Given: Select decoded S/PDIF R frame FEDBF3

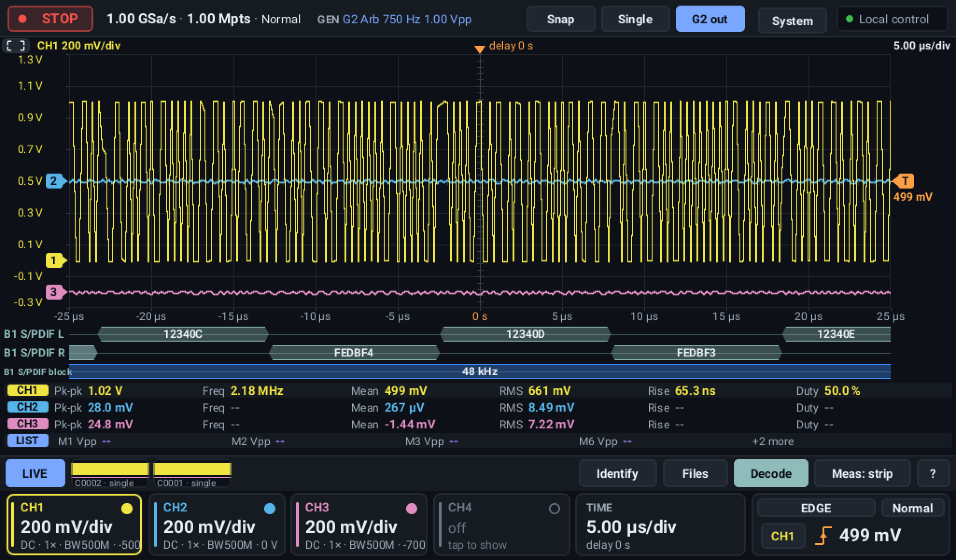Looking at the screenshot, I should (x=696, y=353).
